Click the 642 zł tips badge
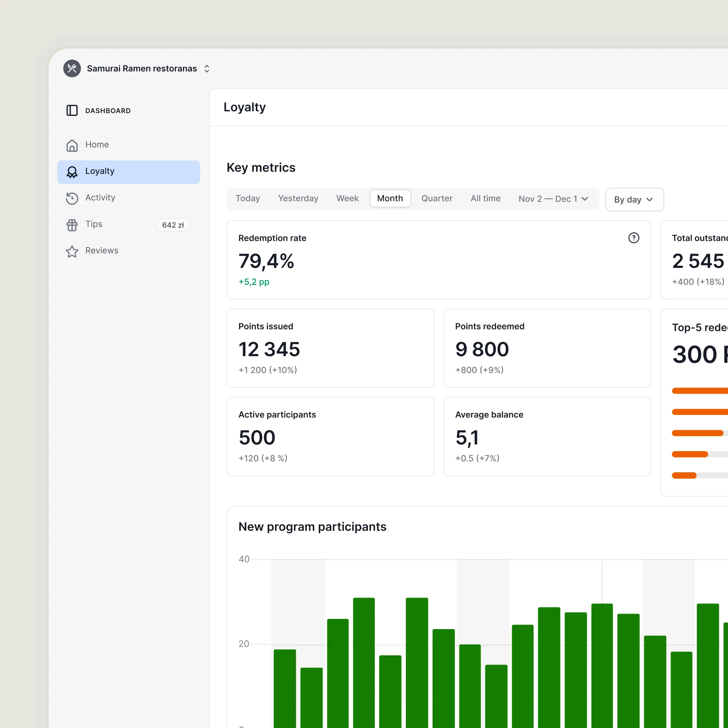 click(173, 225)
